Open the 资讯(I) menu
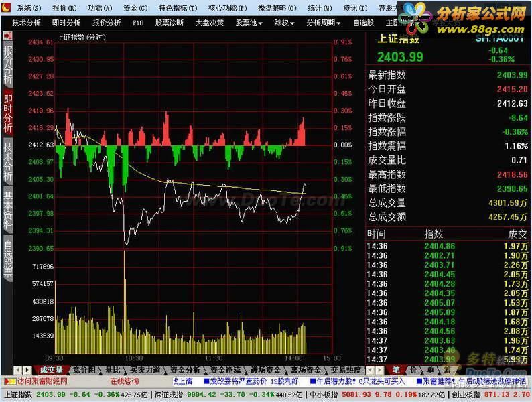The image size is (532, 402). click(x=355, y=8)
